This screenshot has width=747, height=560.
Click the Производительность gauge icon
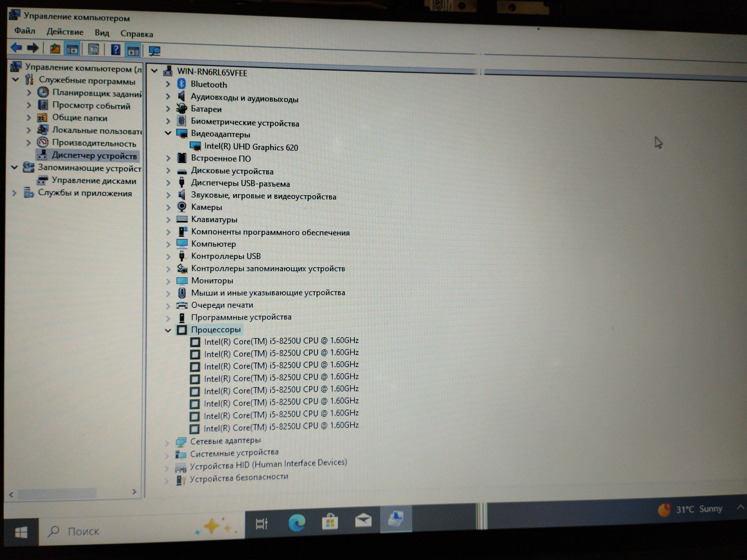[42, 142]
